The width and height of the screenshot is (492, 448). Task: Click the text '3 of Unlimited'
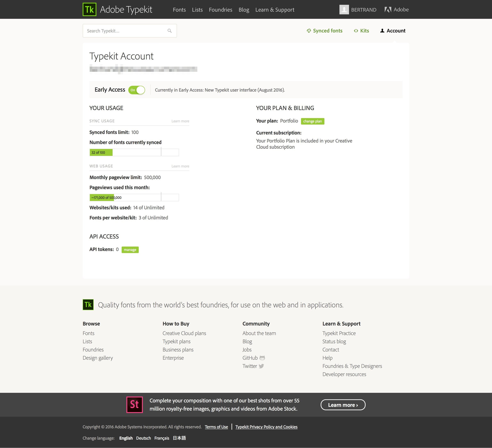pos(154,218)
